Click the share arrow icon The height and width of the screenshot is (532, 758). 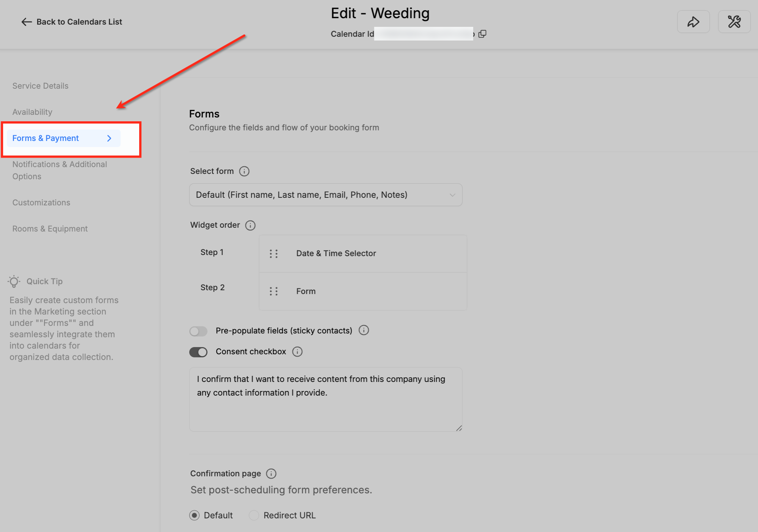point(693,22)
